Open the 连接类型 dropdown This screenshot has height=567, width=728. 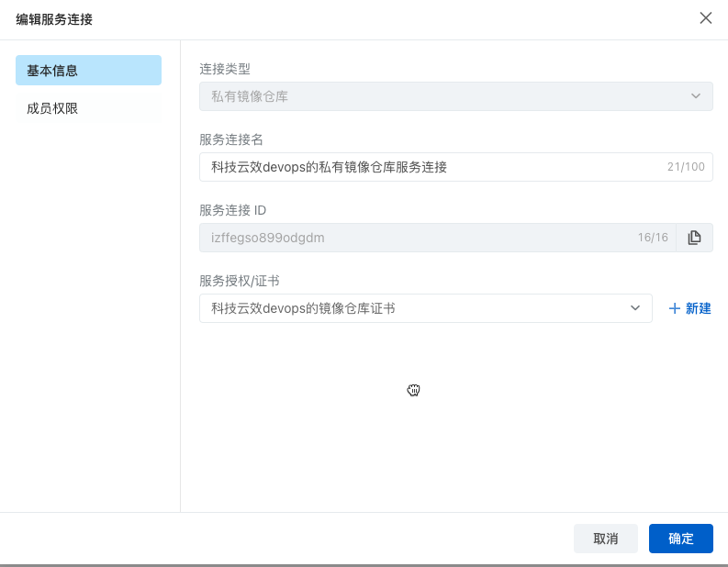point(456,96)
